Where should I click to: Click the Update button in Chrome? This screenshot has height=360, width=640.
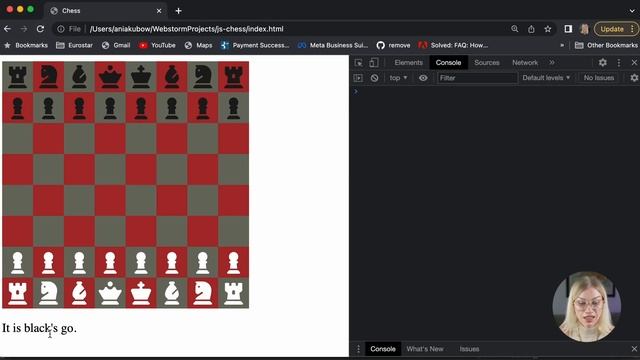[x=612, y=29]
